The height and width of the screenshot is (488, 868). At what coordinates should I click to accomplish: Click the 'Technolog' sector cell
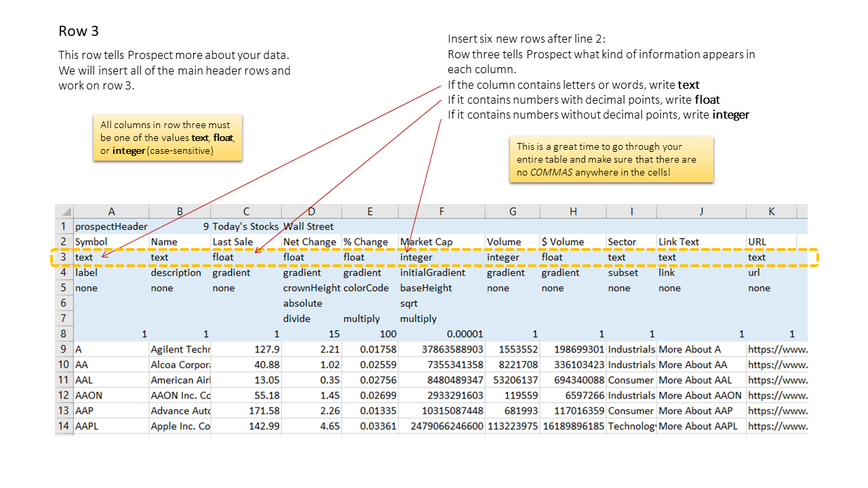[631, 426]
